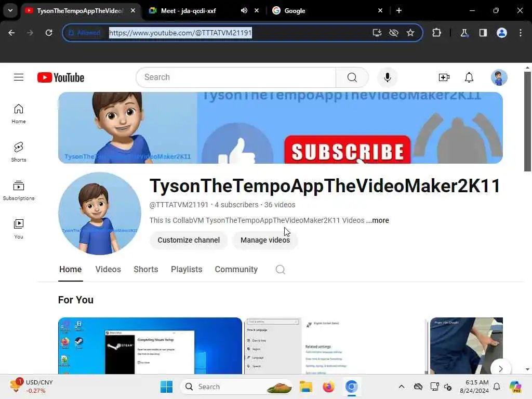
Task: Click the Chrome taskbar icon
Action: 352,387
